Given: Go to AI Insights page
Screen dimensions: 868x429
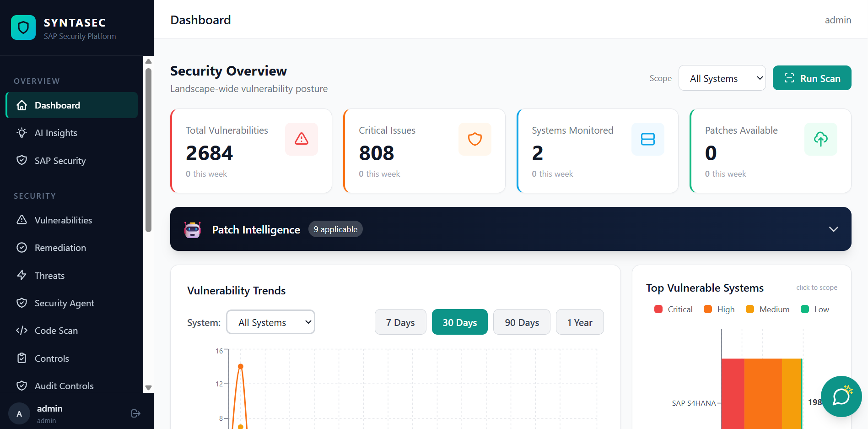Looking at the screenshot, I should tap(72, 133).
